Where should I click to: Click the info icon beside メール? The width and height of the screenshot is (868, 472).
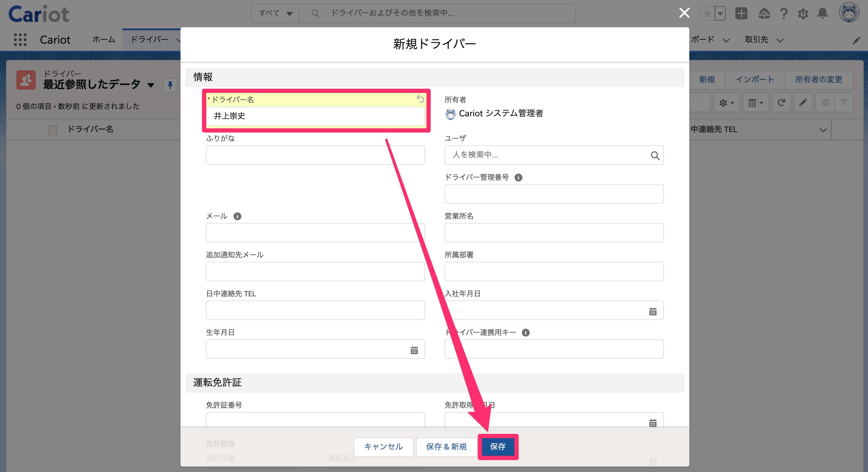coord(237,216)
